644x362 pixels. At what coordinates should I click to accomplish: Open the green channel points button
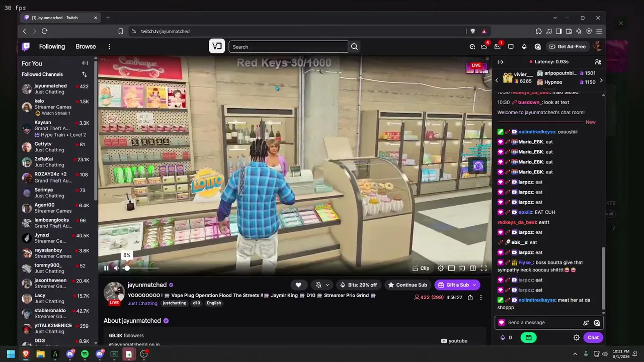(528, 338)
